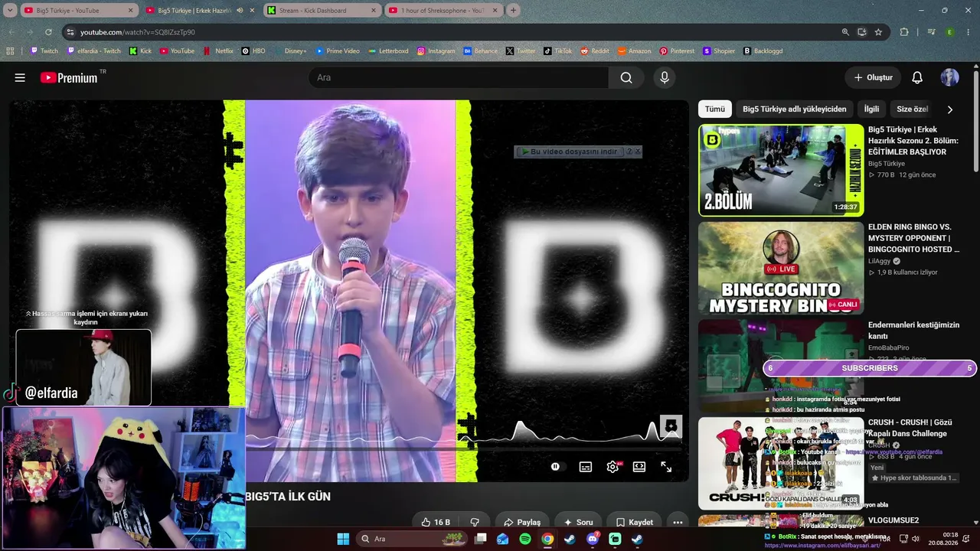Dislike the video with thumbs down

tap(475, 522)
